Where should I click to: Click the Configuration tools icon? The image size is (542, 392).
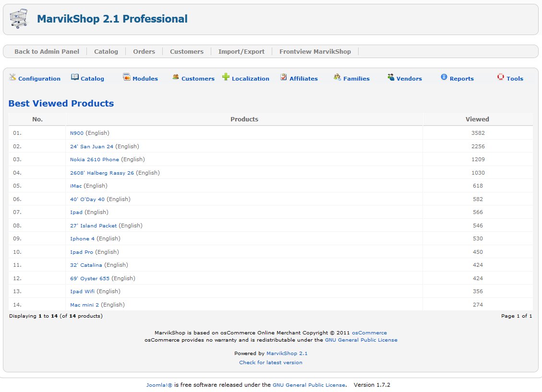[x=12, y=77]
